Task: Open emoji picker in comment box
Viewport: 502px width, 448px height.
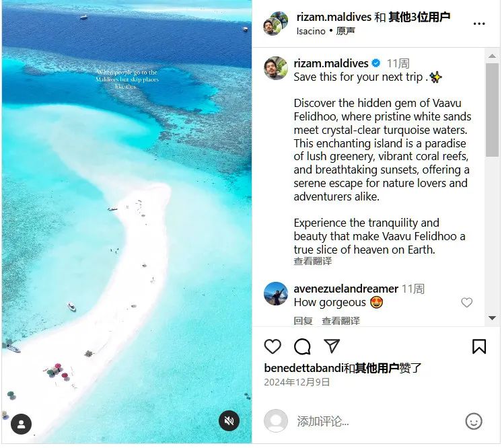Action: coord(474,421)
